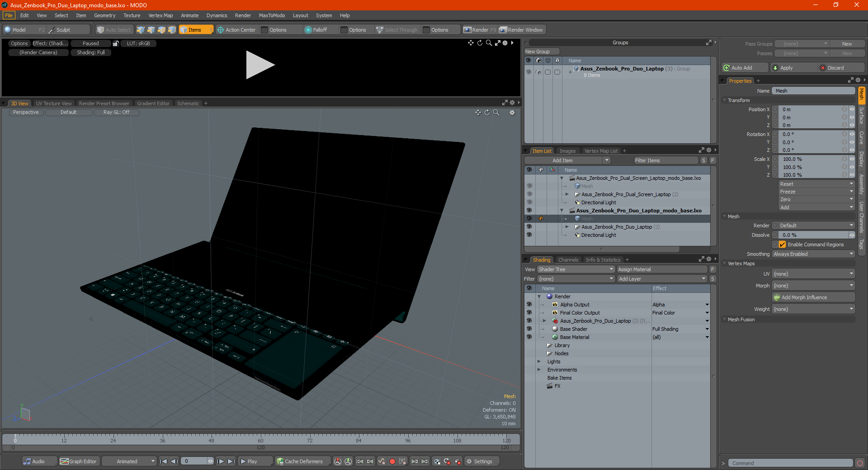Click Add Morph Influence button

point(813,297)
